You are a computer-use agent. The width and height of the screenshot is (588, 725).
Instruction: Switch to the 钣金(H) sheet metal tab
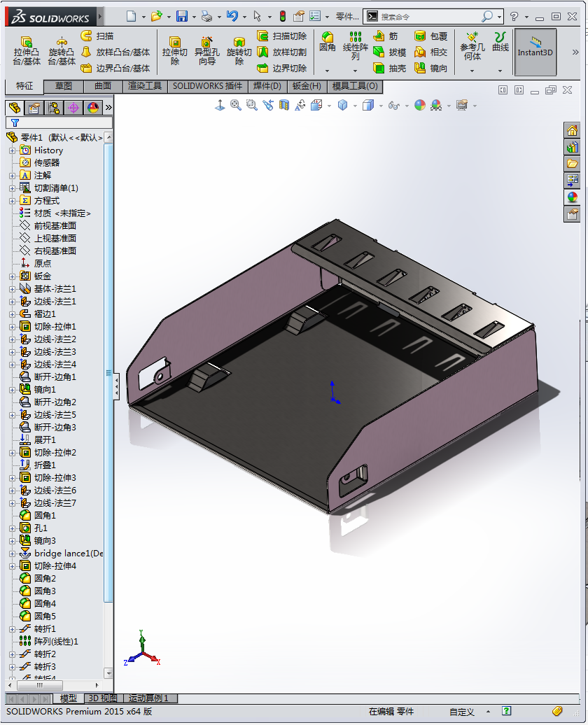click(307, 86)
